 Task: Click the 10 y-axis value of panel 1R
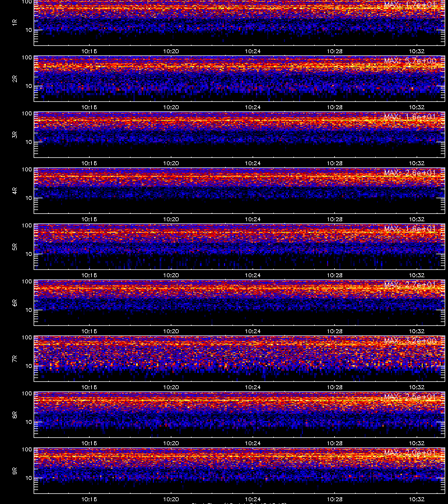[29, 30]
